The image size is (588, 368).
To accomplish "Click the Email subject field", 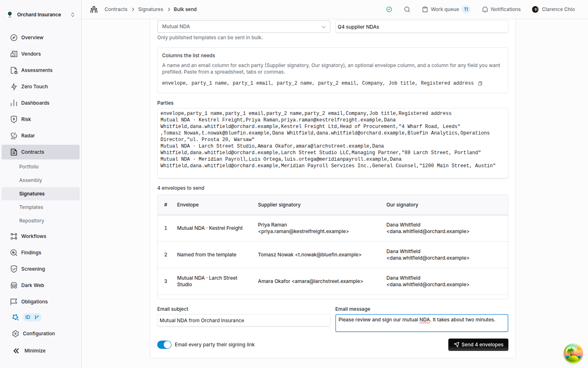I will click(x=244, y=321).
